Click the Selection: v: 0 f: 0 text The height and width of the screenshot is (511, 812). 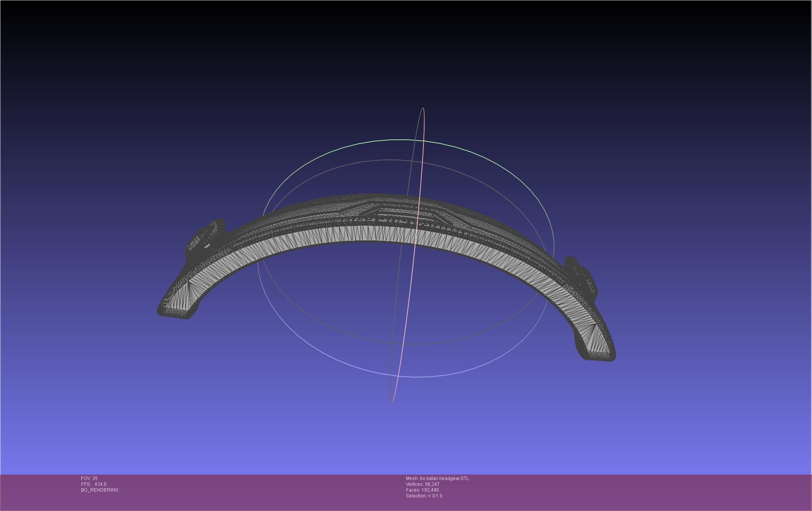424,496
